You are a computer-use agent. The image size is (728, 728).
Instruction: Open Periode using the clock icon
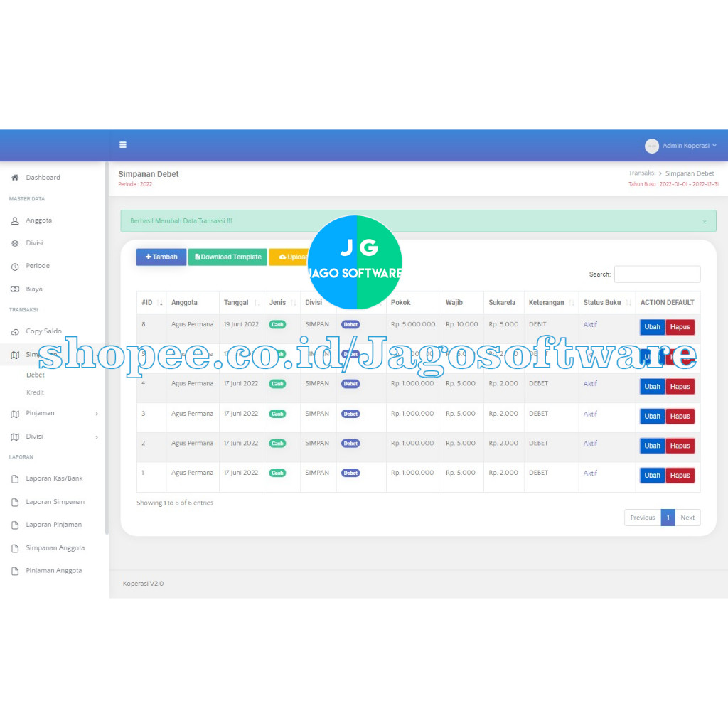(14, 265)
